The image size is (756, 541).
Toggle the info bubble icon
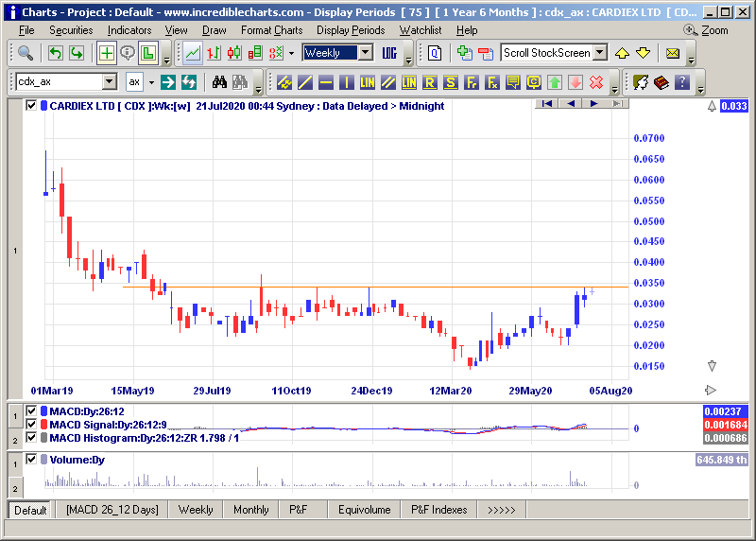128,53
